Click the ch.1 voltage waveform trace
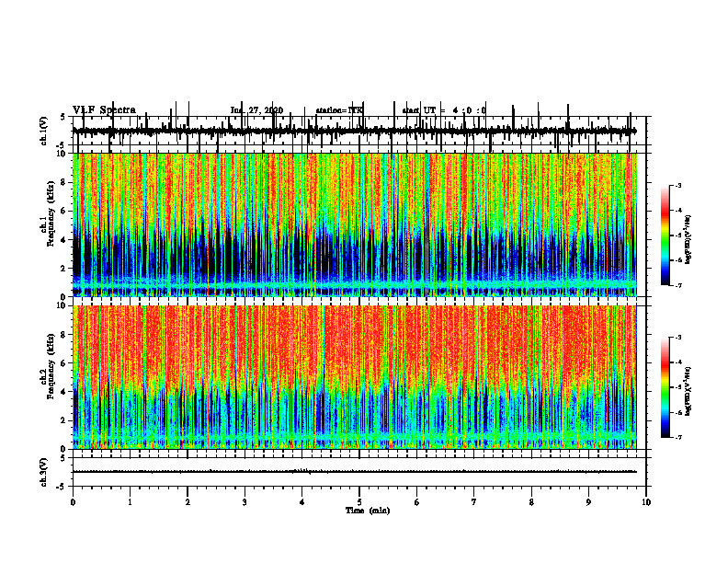Image resolution: width=728 pixels, height=563 pixels. 354,131
